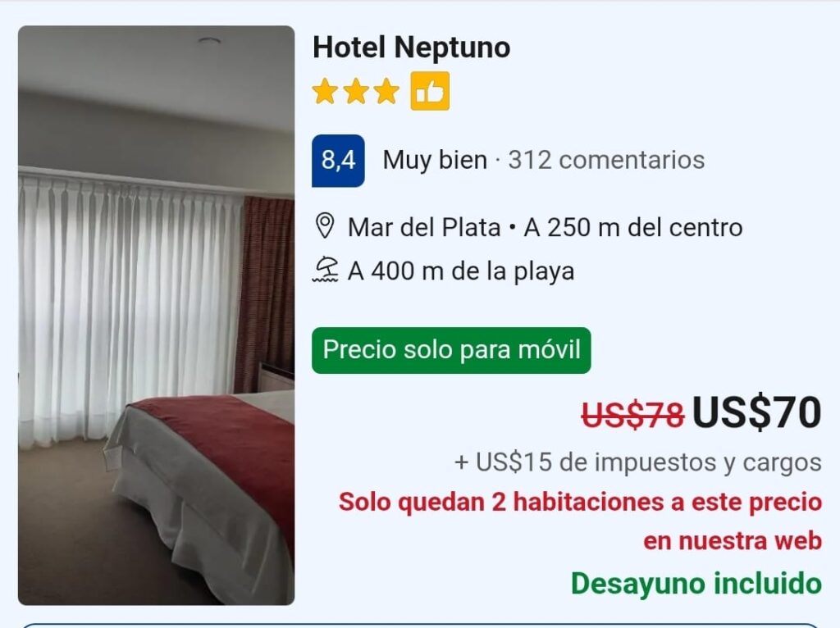
Task: Click Mar del Plata location text
Action: pyautogui.click(x=424, y=228)
